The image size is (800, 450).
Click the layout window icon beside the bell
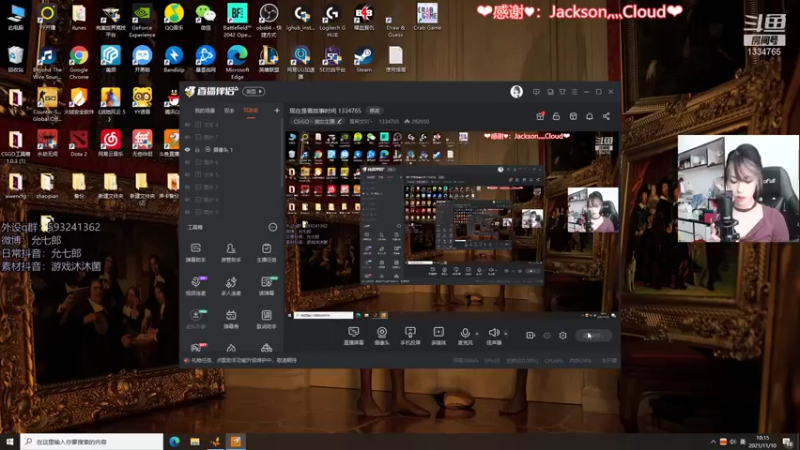click(x=573, y=116)
